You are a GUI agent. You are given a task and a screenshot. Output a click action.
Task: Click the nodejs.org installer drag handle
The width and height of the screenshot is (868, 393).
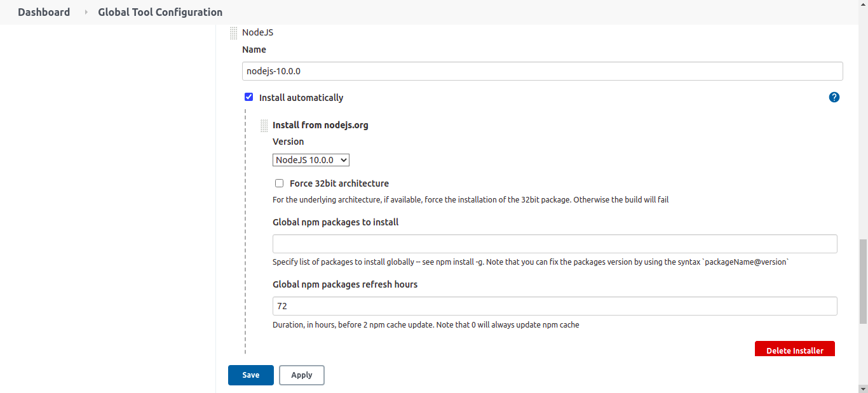click(264, 126)
